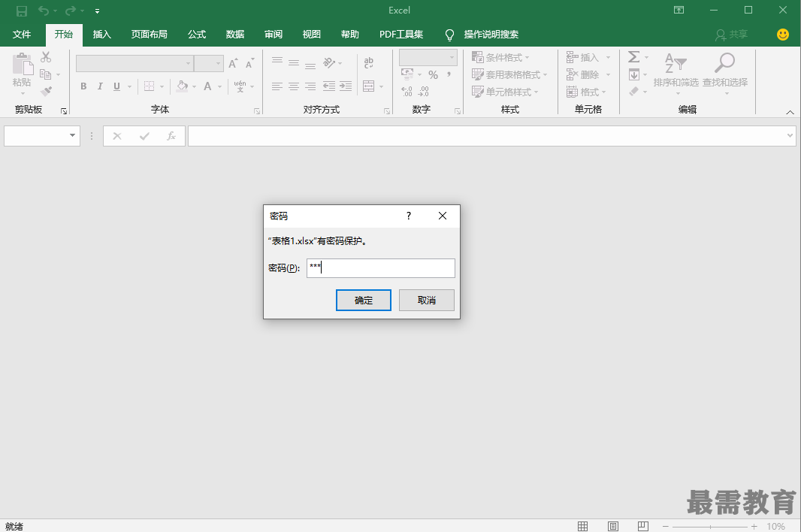Click the Merge and Center icon
Image resolution: width=801 pixels, height=532 pixels.
[369, 86]
